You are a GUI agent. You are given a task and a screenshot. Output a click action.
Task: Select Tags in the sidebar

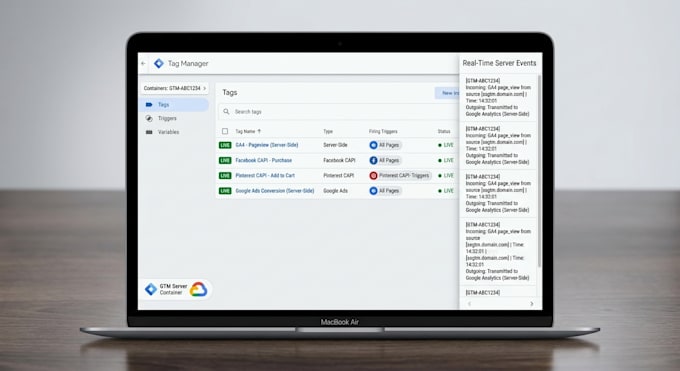click(174, 105)
